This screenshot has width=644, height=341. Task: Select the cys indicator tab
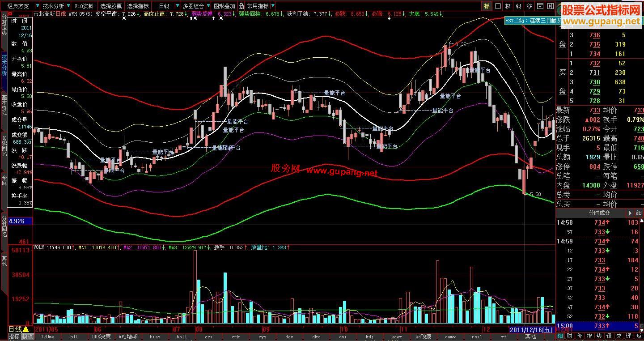tap(262, 337)
